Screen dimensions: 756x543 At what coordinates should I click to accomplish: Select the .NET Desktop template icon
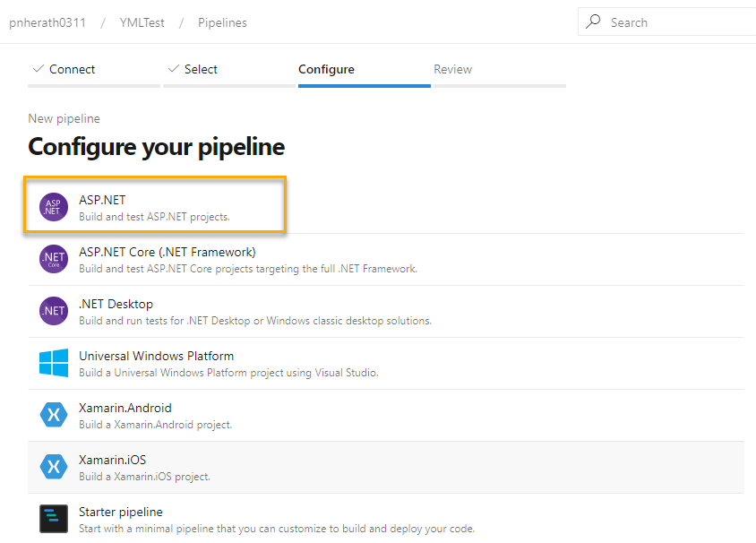53,311
